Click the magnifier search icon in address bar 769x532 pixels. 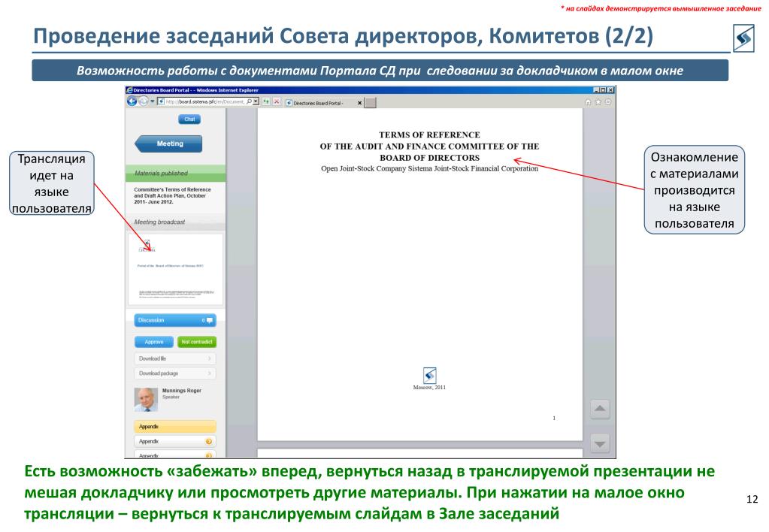tap(249, 101)
